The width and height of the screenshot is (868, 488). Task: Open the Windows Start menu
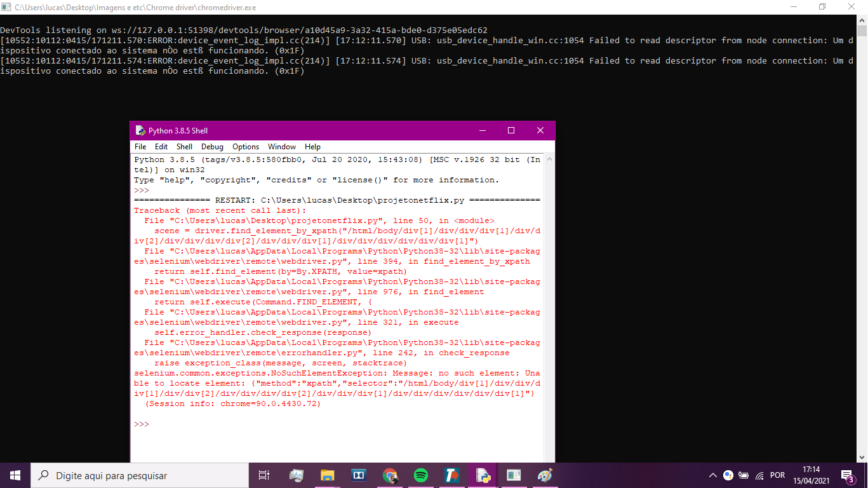[x=15, y=475]
